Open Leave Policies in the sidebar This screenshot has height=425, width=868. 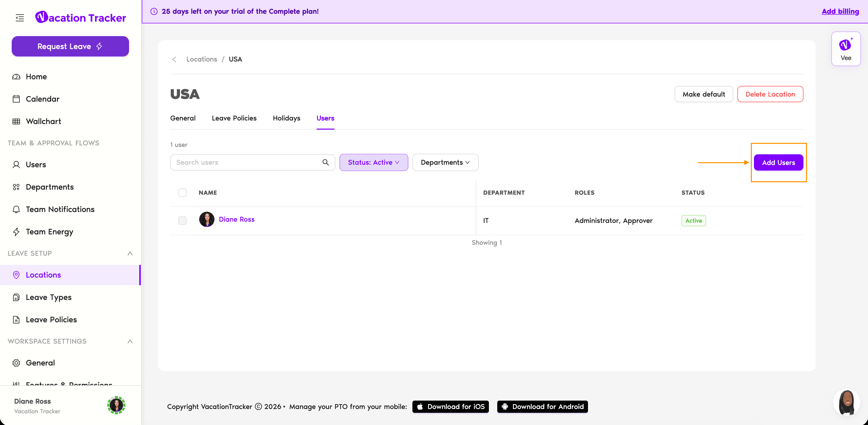[x=51, y=320]
